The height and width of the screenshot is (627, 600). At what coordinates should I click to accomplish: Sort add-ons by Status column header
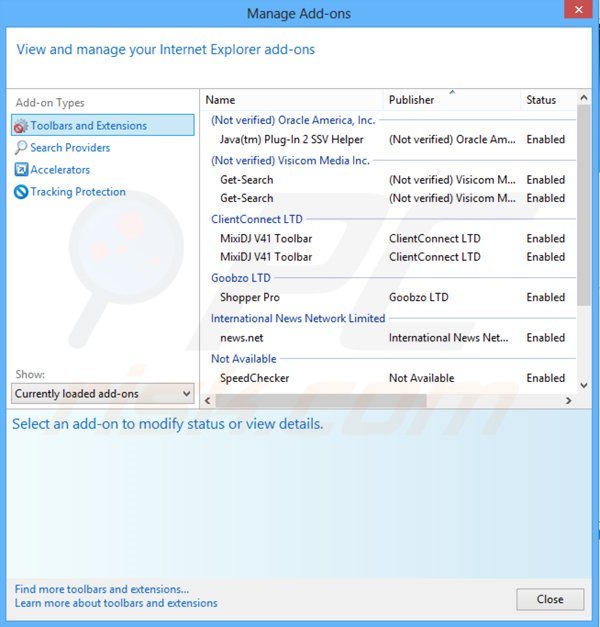(548, 100)
